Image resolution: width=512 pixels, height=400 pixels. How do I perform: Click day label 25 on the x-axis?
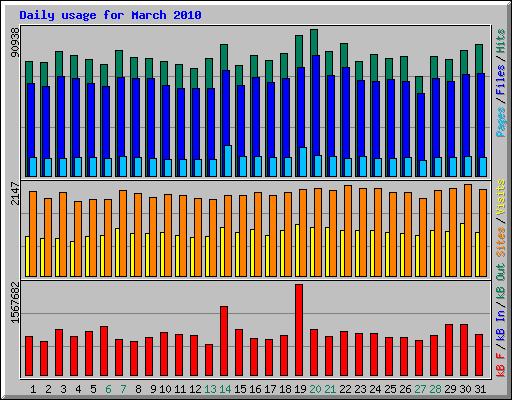pyautogui.click(x=390, y=389)
